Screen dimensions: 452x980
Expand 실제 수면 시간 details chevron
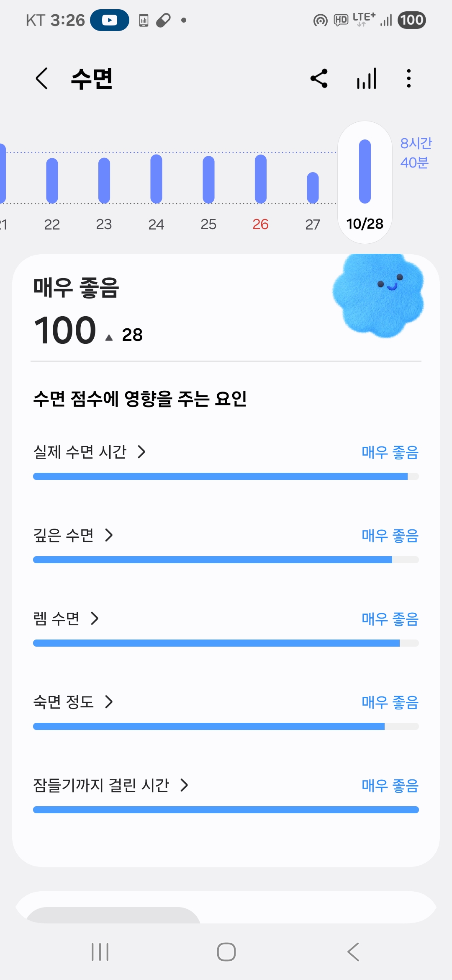(x=142, y=452)
